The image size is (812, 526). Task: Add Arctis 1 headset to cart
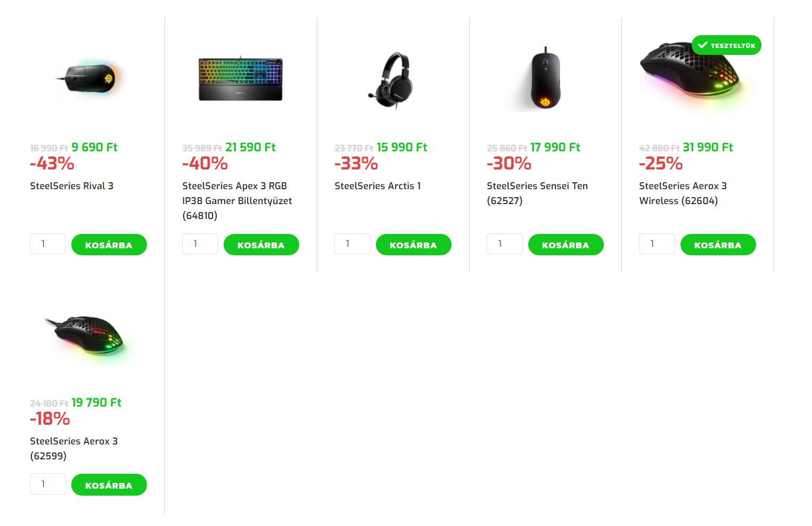(x=413, y=245)
